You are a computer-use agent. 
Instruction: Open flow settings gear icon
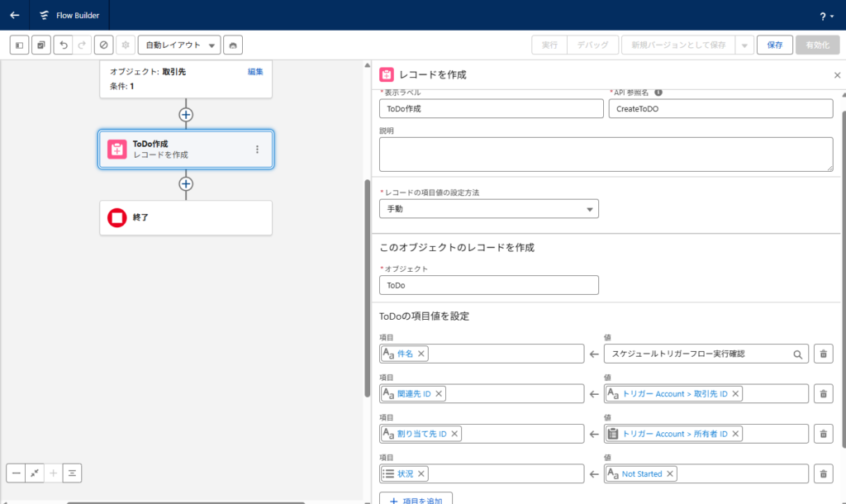coord(126,45)
